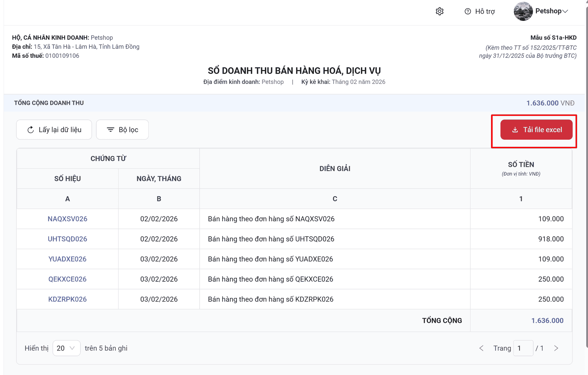Click description for order KDZRPK026
The width and height of the screenshot is (588, 375).
point(271,299)
